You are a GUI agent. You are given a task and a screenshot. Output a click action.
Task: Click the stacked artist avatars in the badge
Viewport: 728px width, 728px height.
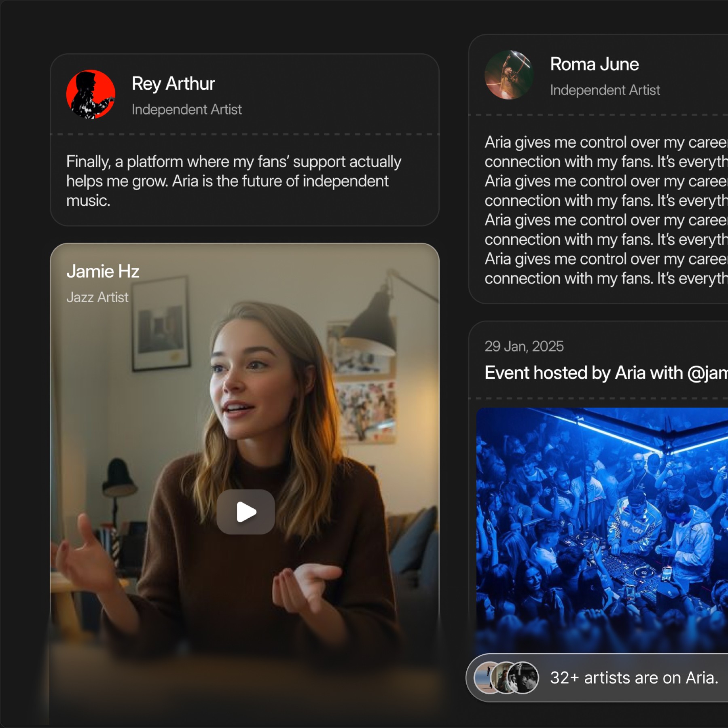(x=506, y=677)
